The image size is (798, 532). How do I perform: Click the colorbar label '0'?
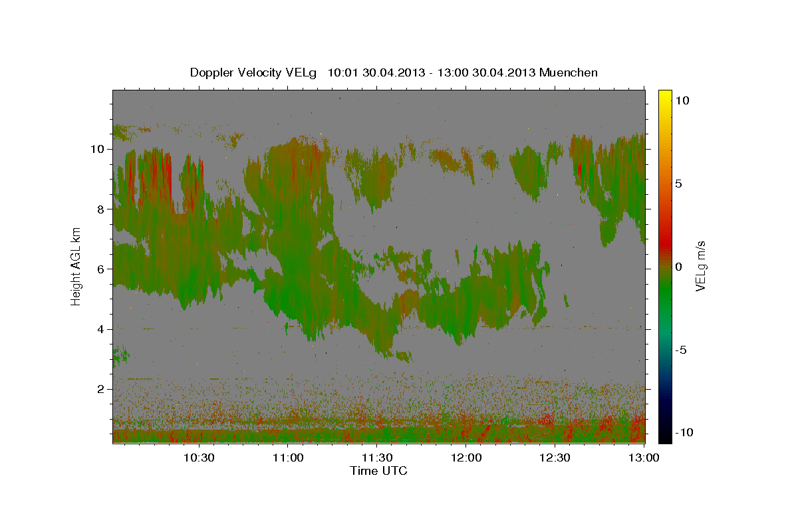tap(678, 267)
